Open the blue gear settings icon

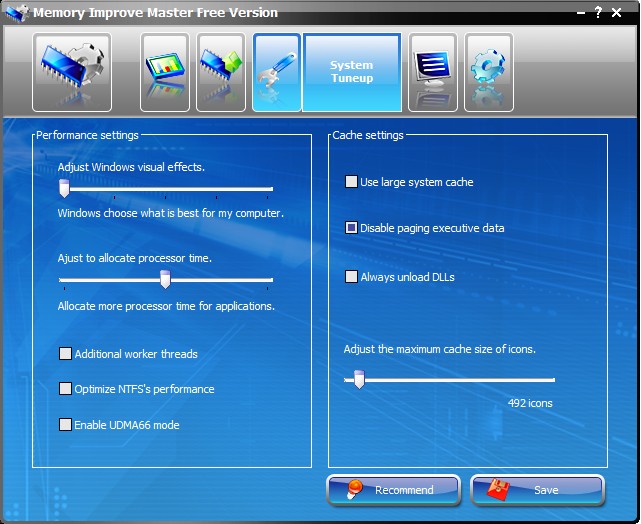[489, 72]
